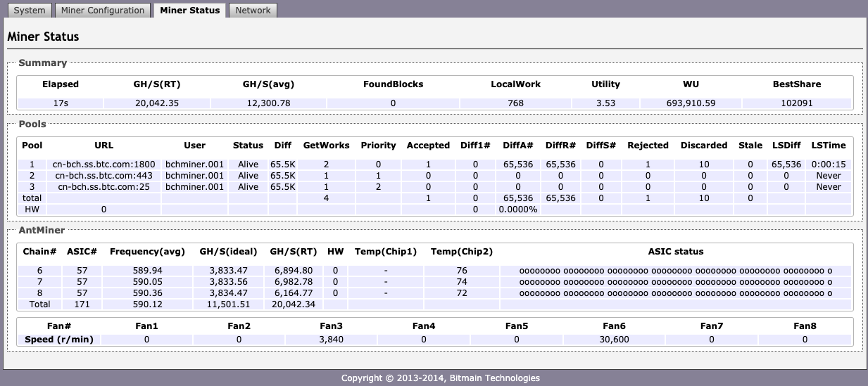Click the cn-bch.ss.btc.com:443 pool URL
The width and height of the screenshot is (868, 386).
[x=103, y=176]
